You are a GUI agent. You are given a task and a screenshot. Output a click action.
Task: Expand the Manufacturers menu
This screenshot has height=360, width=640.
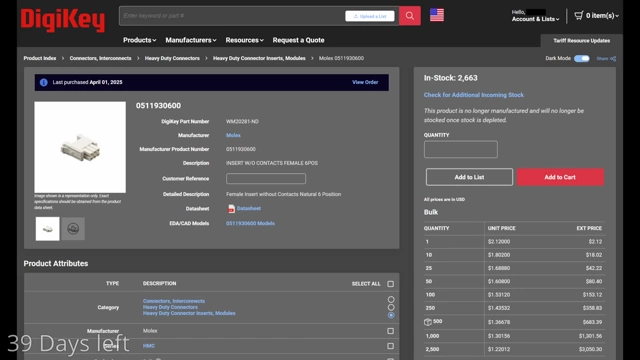[191, 40]
